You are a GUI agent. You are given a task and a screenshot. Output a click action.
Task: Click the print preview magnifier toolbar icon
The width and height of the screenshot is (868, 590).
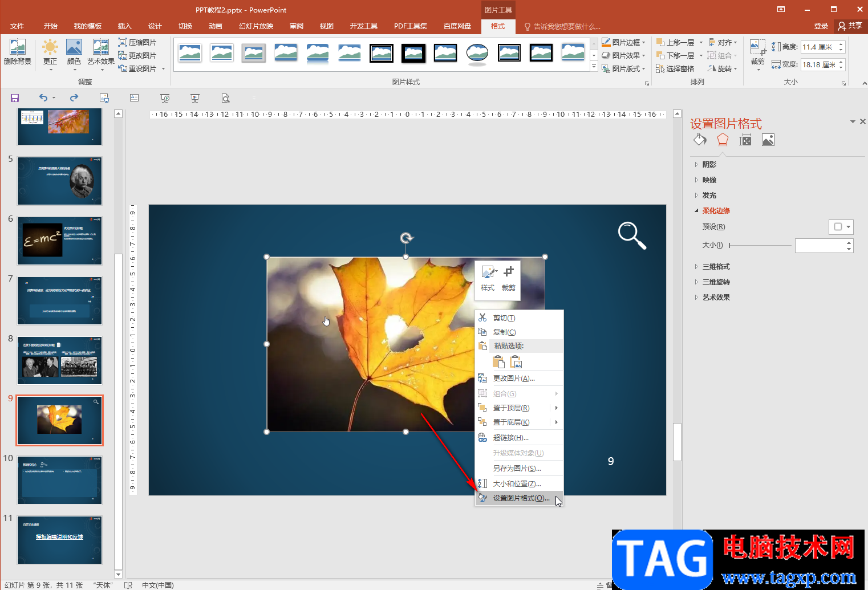click(226, 98)
